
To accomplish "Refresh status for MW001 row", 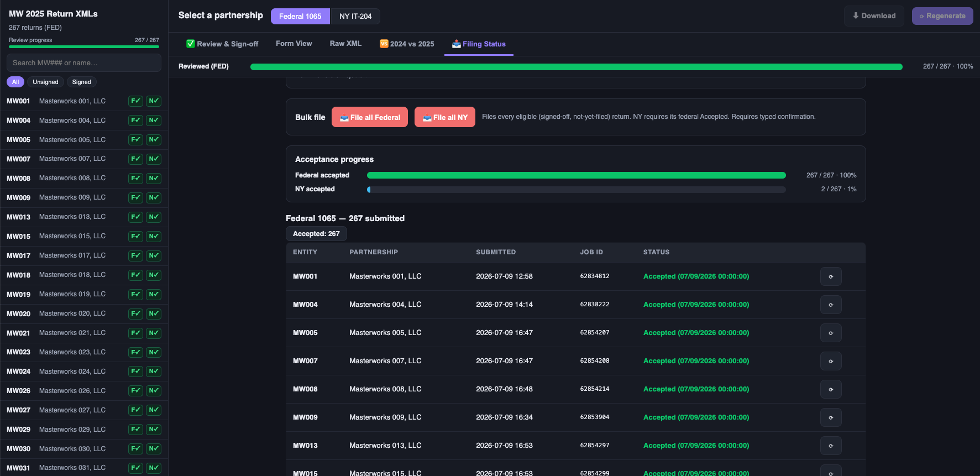I will point(831,276).
